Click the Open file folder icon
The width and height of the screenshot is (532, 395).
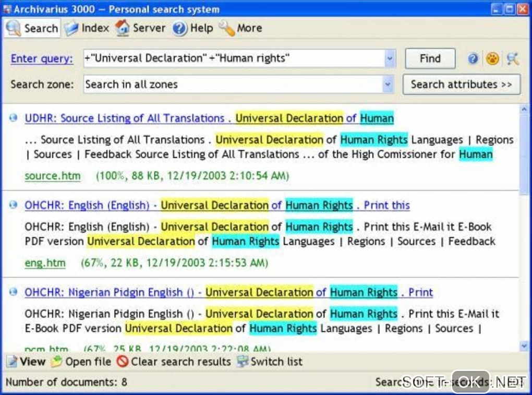[x=56, y=362]
